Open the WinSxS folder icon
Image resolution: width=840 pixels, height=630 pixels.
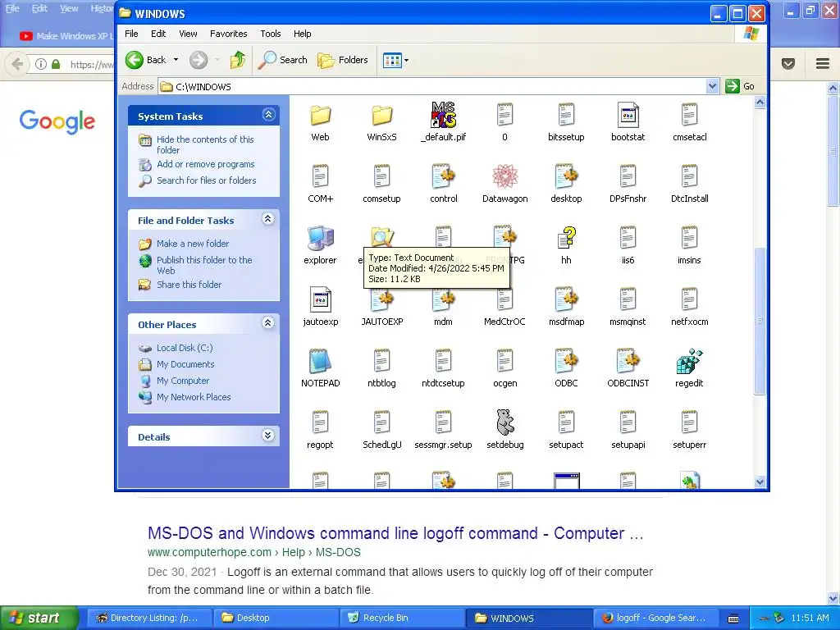382,115
